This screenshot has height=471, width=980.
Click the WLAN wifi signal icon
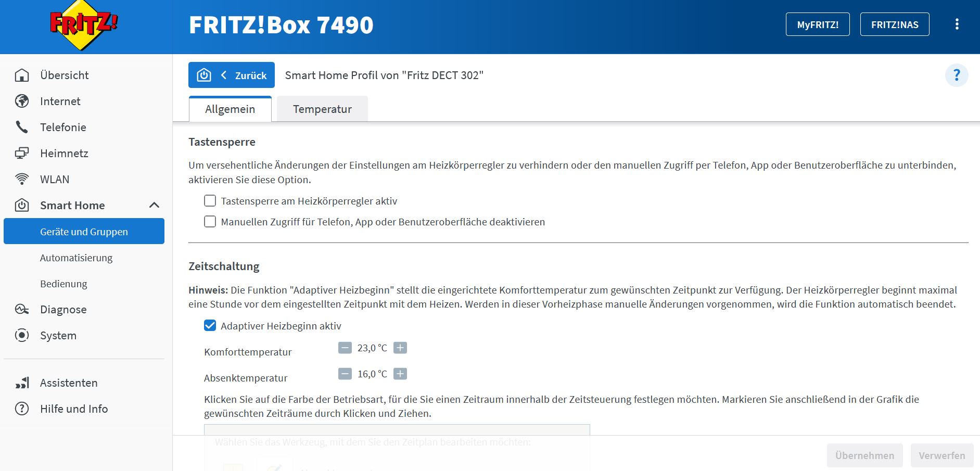click(x=22, y=180)
